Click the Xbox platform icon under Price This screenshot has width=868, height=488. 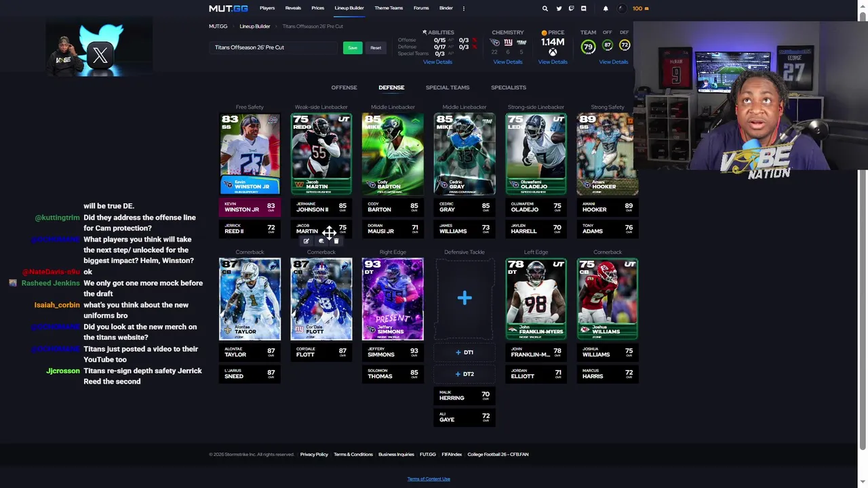coord(553,52)
